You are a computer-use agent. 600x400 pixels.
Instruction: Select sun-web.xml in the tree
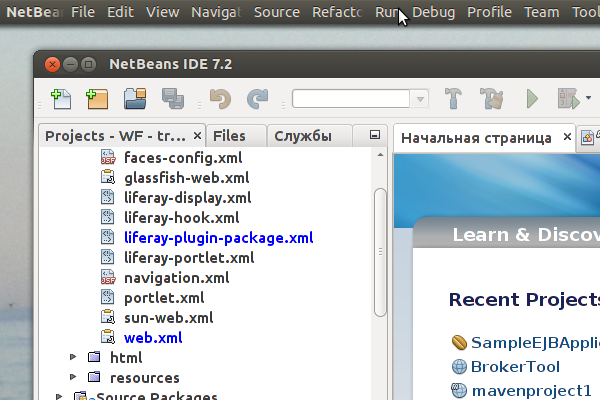(168, 318)
